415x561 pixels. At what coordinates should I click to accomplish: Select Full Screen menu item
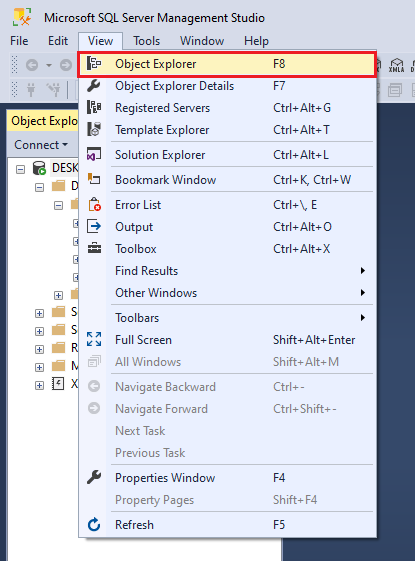227,340
